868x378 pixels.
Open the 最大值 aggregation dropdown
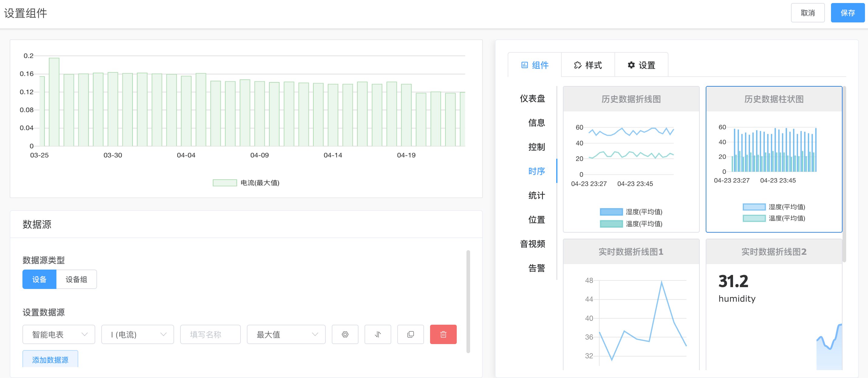tap(286, 334)
